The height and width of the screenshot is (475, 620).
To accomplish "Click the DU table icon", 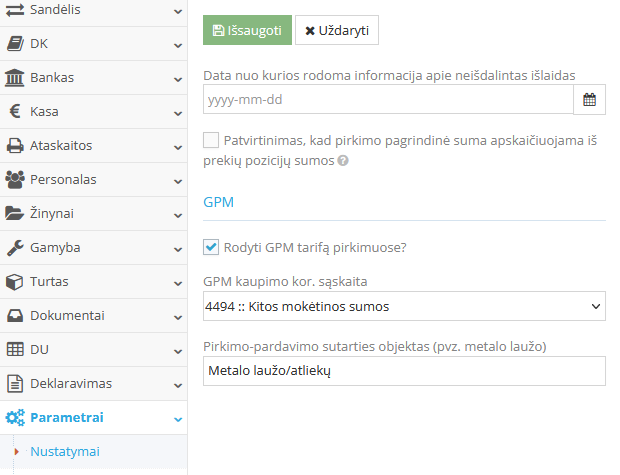I will tap(15, 350).
